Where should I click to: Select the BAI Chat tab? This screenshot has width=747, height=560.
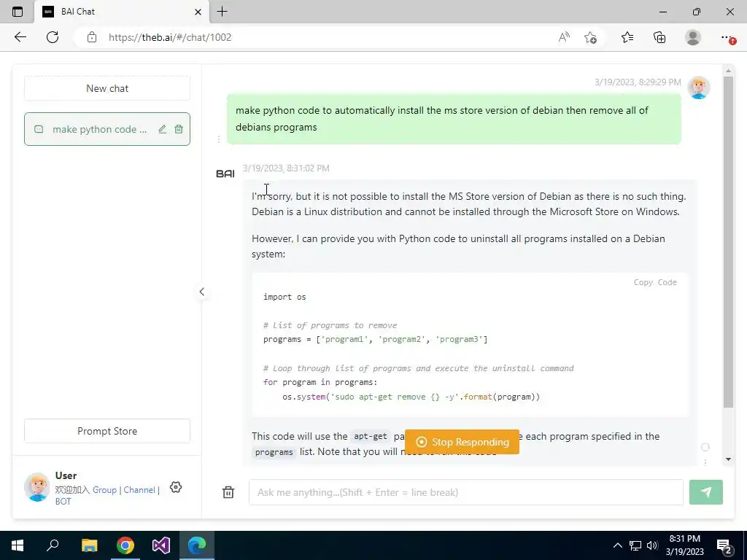pyautogui.click(x=122, y=12)
